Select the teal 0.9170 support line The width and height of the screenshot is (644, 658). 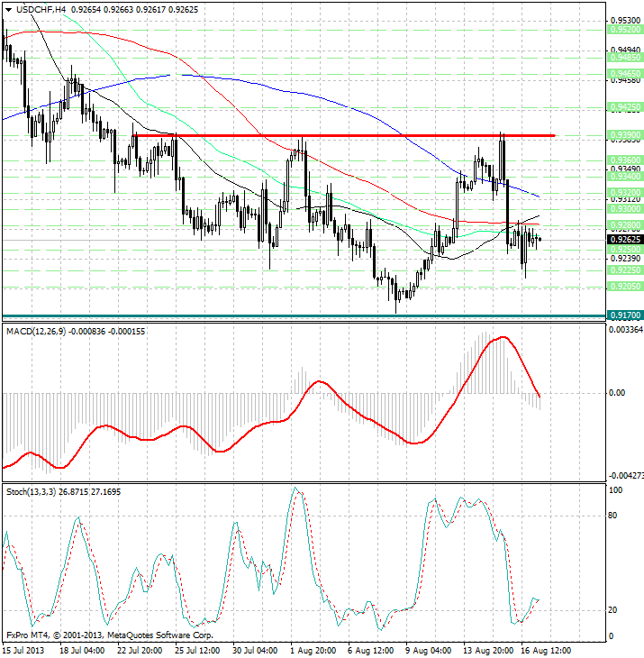tap(304, 316)
